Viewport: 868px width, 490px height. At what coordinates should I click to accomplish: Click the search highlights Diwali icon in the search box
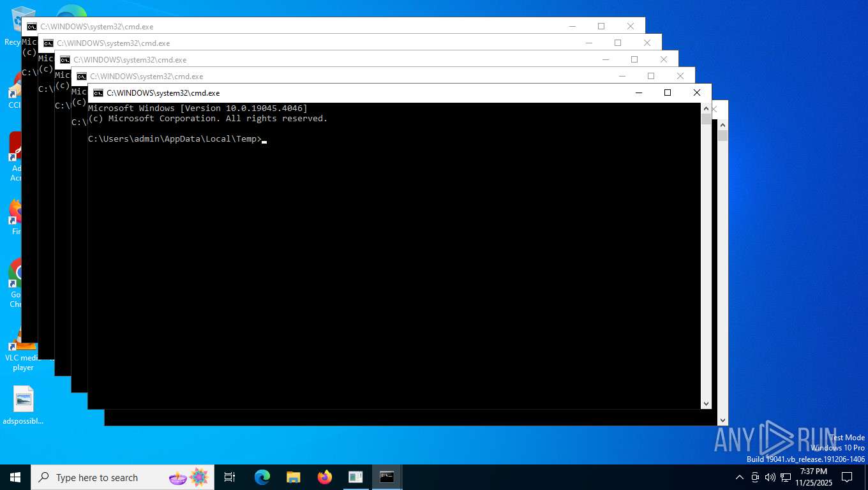[189, 477]
